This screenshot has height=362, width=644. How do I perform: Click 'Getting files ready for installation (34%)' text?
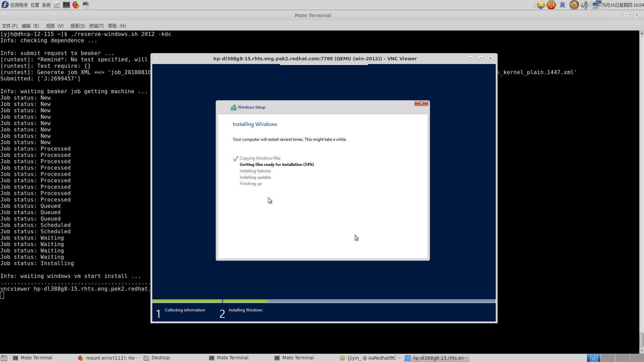point(277,165)
